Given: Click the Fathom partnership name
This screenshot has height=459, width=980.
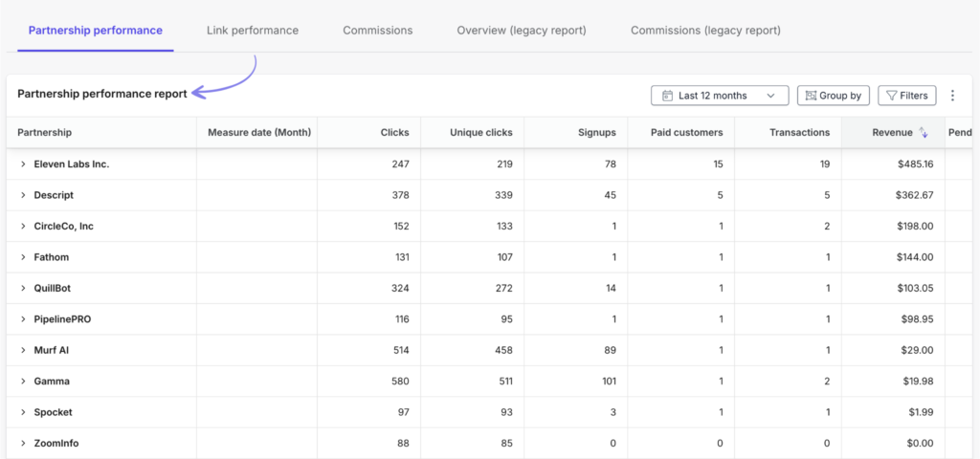Looking at the screenshot, I should tap(52, 257).
